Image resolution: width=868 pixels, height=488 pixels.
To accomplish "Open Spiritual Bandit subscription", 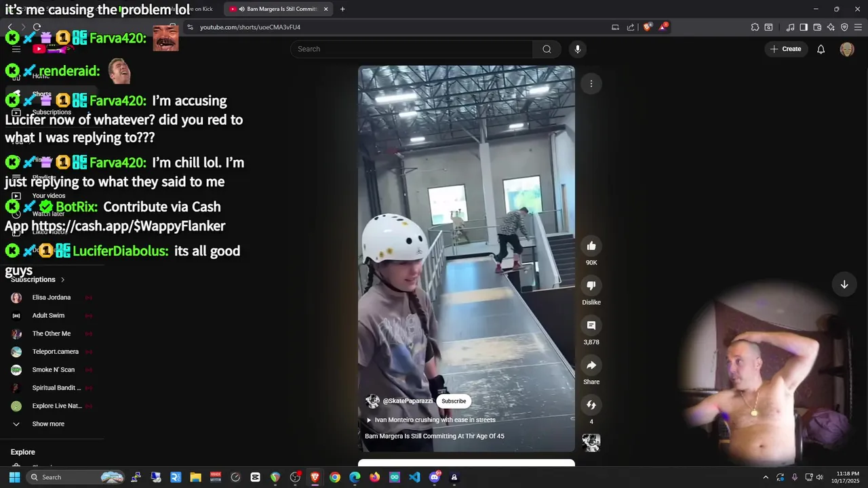I will pos(52,388).
